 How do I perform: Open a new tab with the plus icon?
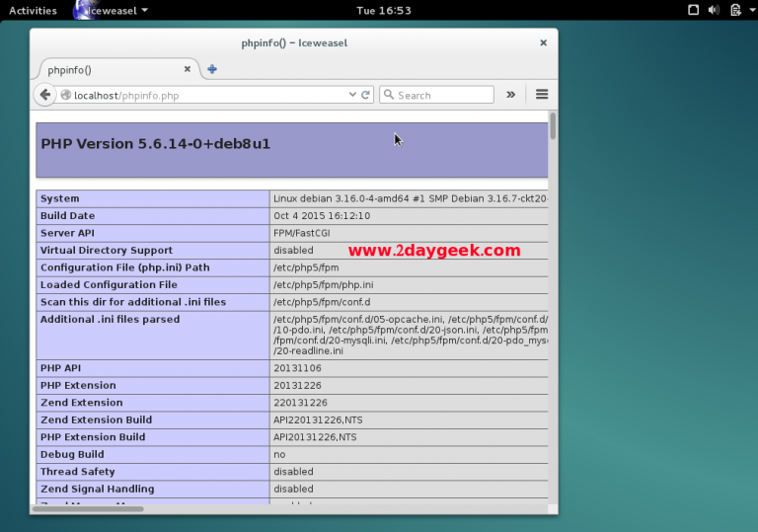(x=211, y=69)
